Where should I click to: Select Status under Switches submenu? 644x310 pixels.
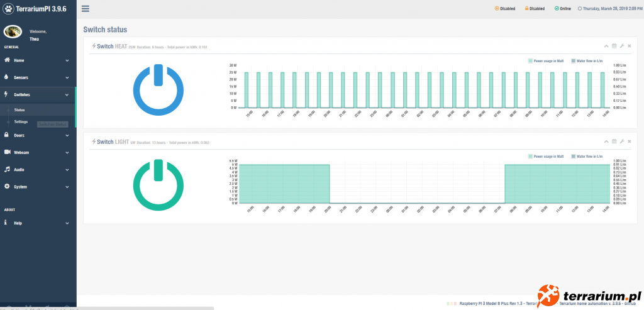(x=19, y=109)
